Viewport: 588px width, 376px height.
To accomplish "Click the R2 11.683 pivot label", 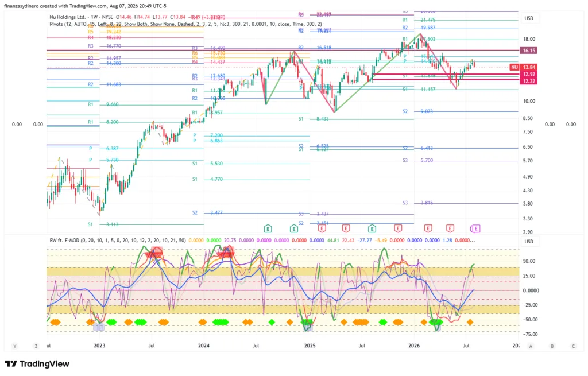I will point(105,85).
